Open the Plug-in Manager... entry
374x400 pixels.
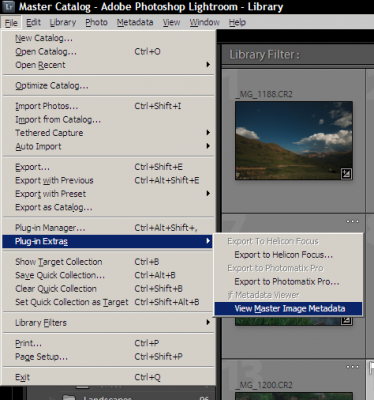109,228
